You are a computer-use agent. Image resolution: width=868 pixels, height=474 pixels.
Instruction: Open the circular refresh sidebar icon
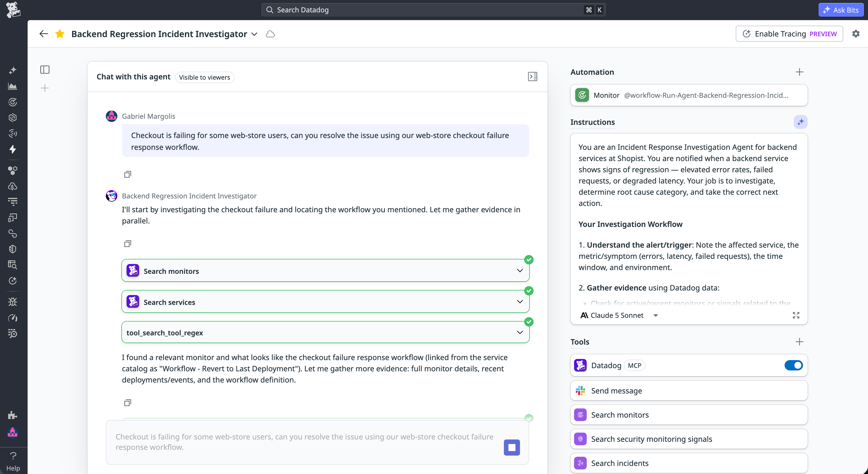tap(13, 281)
